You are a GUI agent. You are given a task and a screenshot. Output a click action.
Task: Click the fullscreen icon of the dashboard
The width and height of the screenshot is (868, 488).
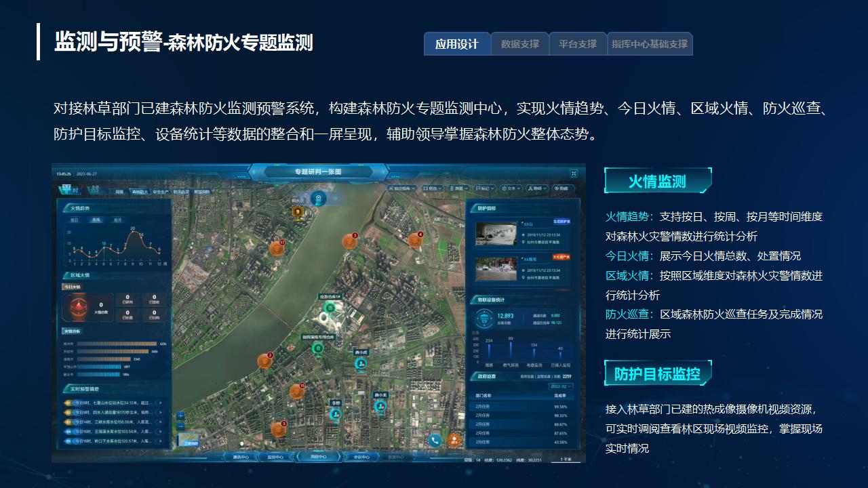click(575, 173)
